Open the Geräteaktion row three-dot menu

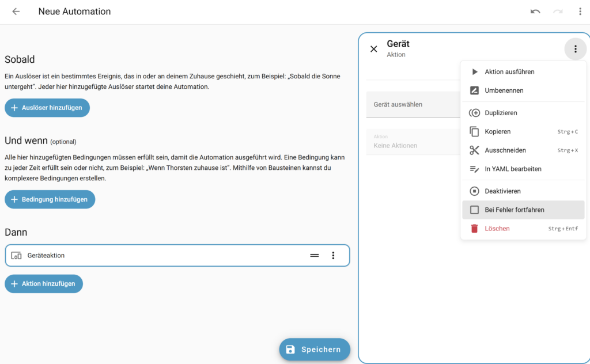tap(333, 256)
